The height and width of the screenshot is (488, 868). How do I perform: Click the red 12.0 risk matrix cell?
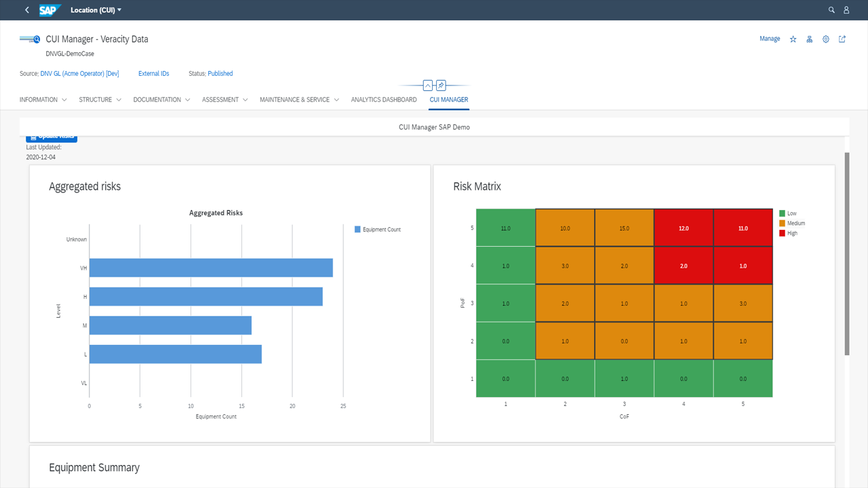tap(684, 228)
